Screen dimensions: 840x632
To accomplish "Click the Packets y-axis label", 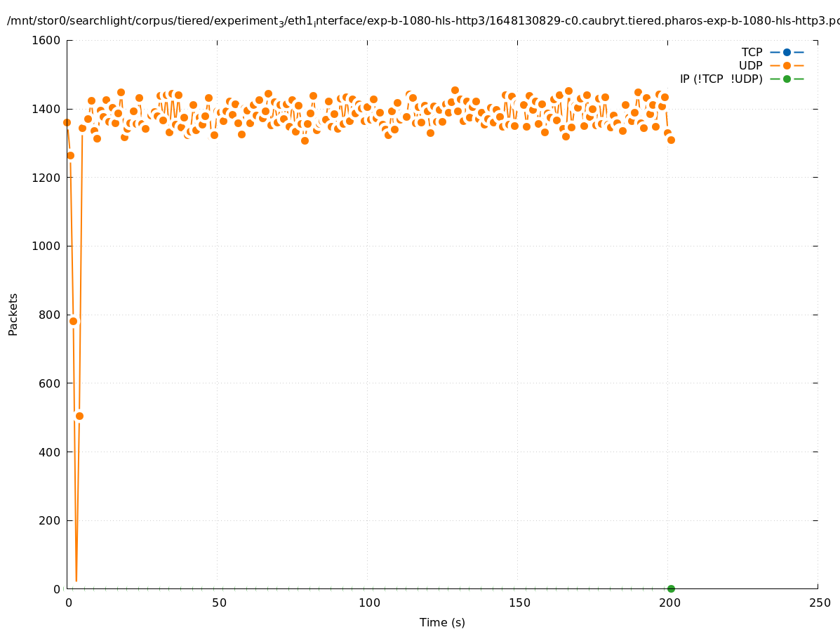I will pos(13,314).
